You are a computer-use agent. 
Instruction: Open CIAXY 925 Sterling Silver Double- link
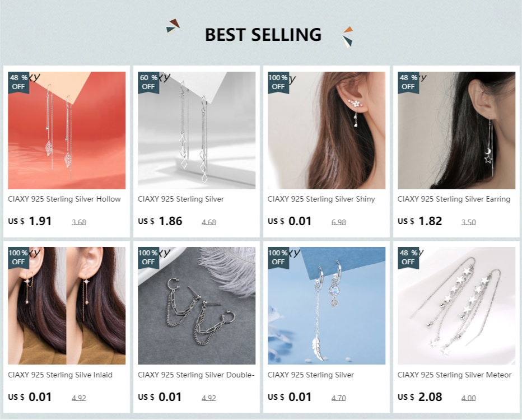[x=196, y=375]
